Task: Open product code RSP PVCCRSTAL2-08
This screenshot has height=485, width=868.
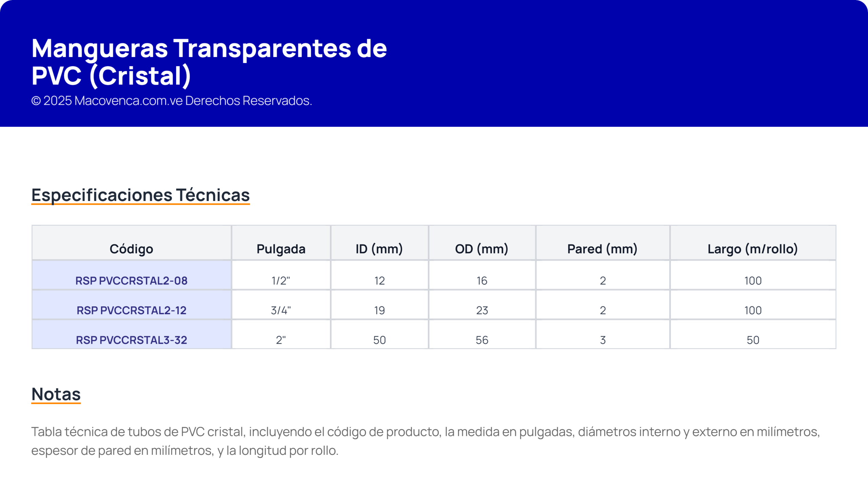Action: point(131,281)
